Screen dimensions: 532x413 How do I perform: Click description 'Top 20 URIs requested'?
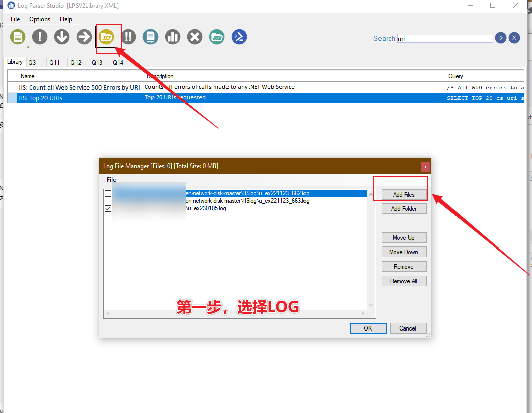pyautogui.click(x=176, y=97)
